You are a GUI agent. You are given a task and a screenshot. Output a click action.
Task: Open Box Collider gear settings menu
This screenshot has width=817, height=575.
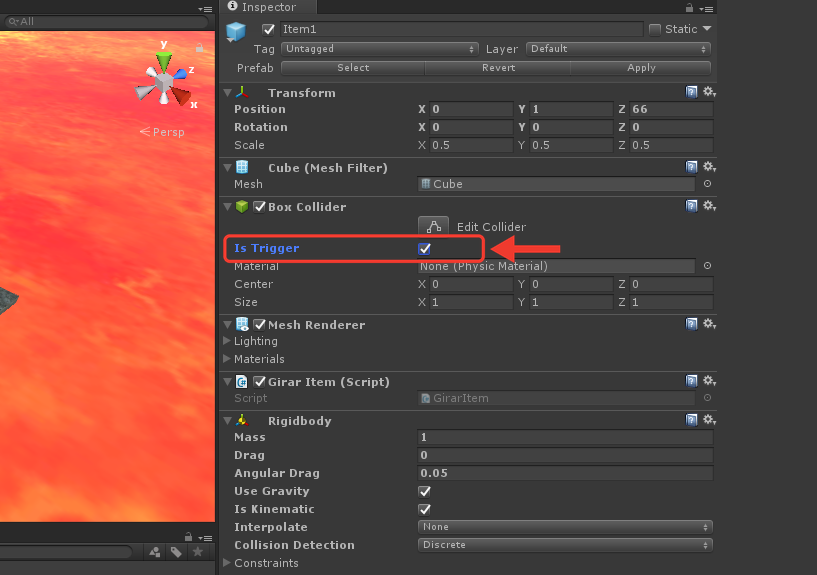pos(709,206)
